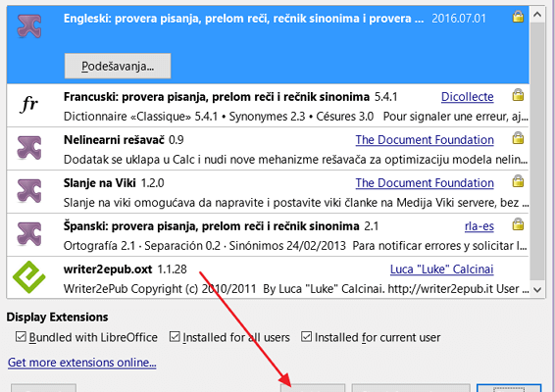Open the Dicollecte publisher link
555x392 pixels.
[467, 97]
